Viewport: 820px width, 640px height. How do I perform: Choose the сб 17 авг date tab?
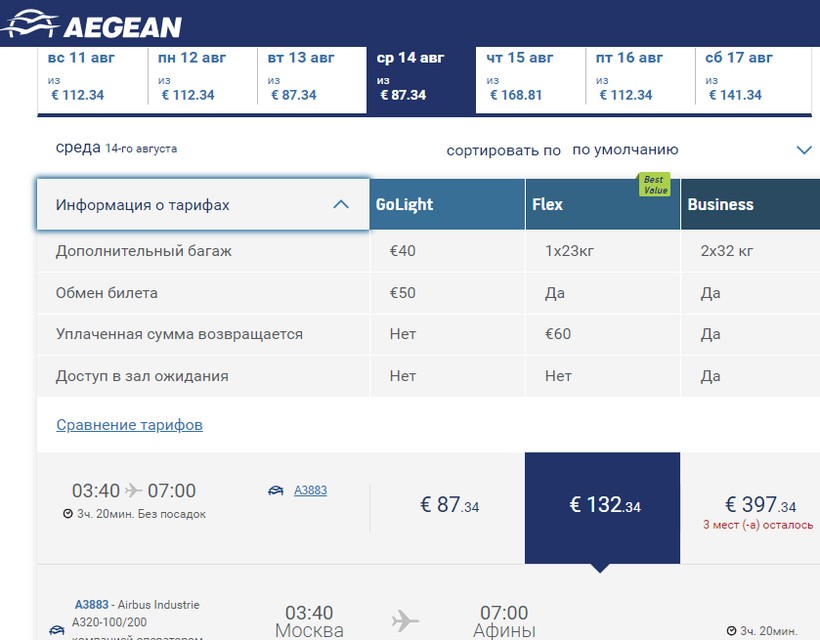(x=749, y=76)
